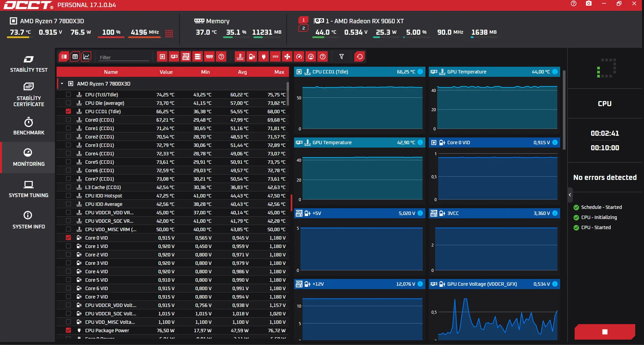The width and height of the screenshot is (644, 345).
Task: Click the CPU temperature reading 73.7 °C
Action: pyautogui.click(x=20, y=32)
